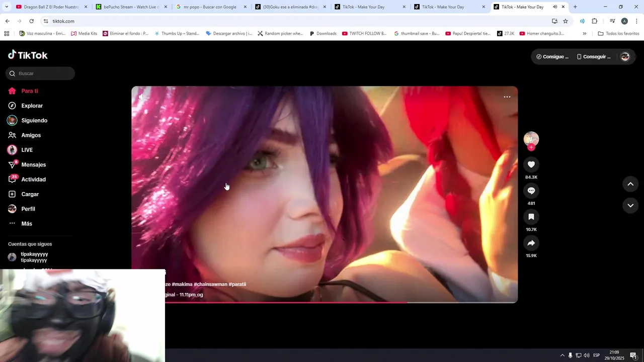644x362 pixels.
Task: Click the #chainsawman hashtag
Action: [210, 284]
